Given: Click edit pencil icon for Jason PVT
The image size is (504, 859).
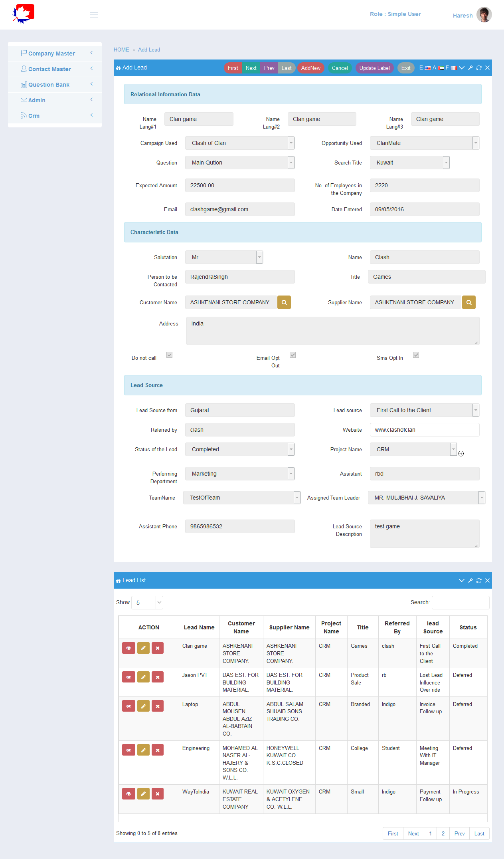Looking at the screenshot, I should click(x=143, y=677).
